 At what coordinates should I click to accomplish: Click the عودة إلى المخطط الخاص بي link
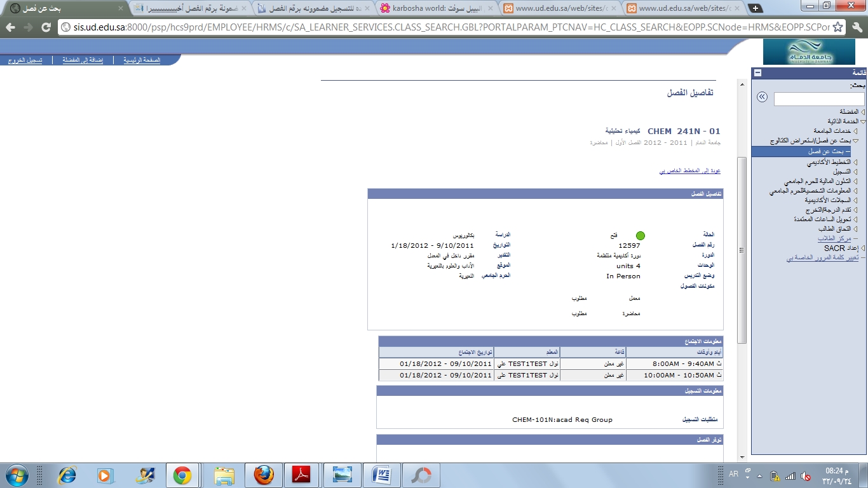pos(689,171)
